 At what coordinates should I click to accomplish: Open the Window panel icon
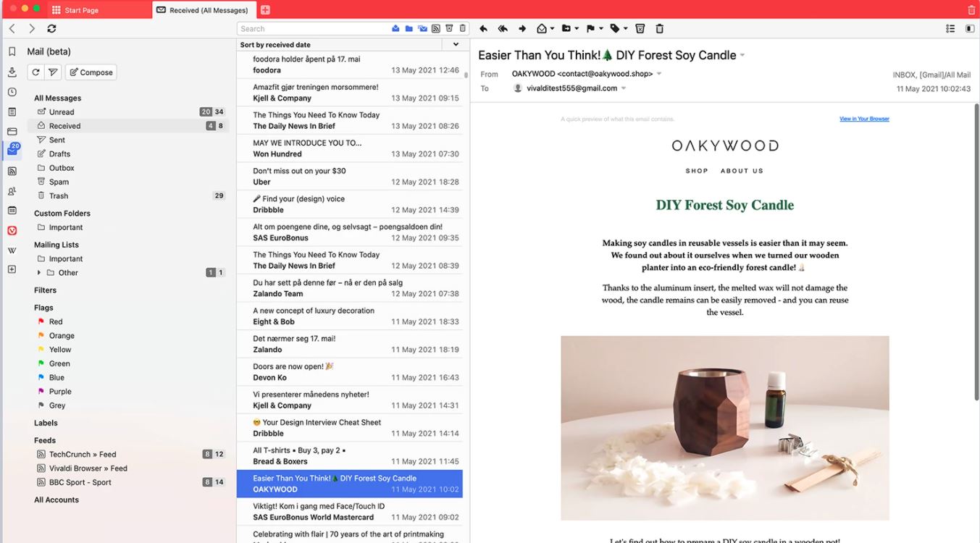[12, 132]
